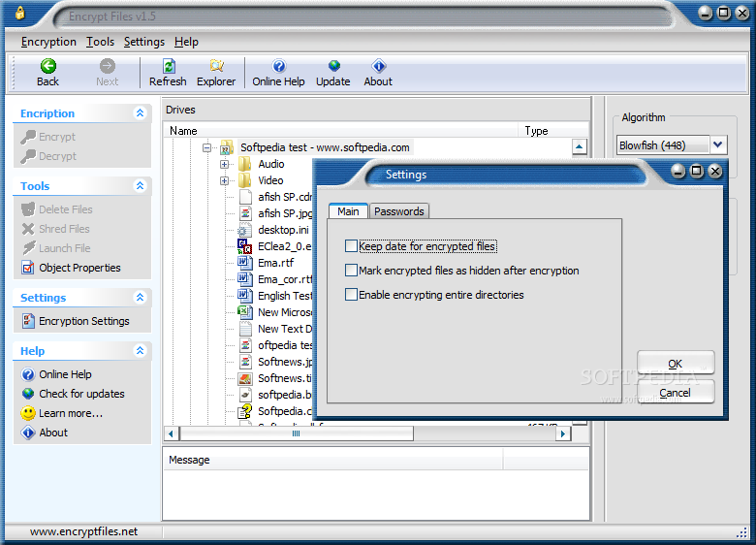
Task: Click the Update globe toolbar icon
Action: (333, 66)
